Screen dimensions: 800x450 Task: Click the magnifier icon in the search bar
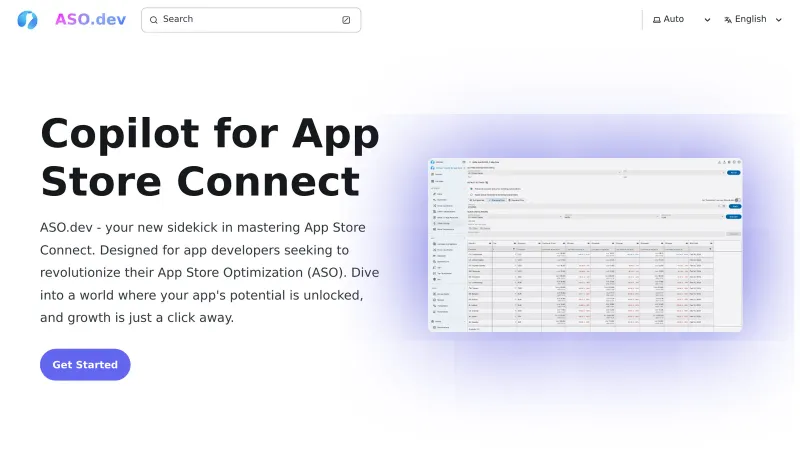click(x=154, y=20)
